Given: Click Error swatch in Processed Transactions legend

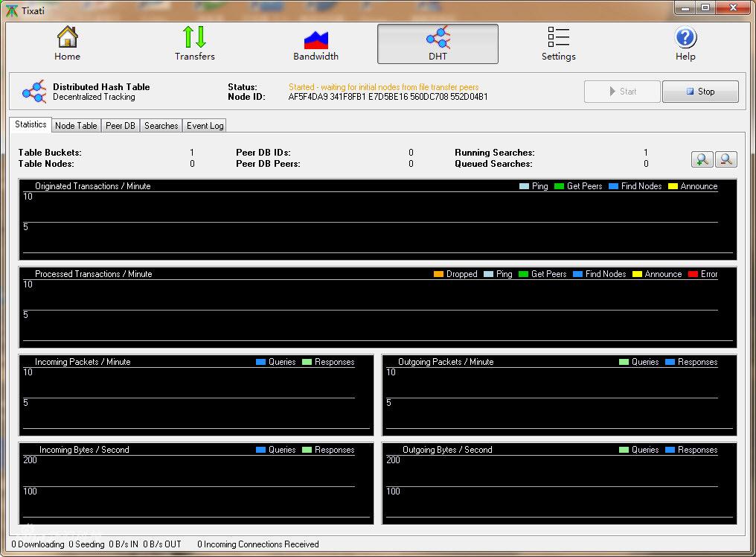Looking at the screenshot, I should click(x=693, y=274).
